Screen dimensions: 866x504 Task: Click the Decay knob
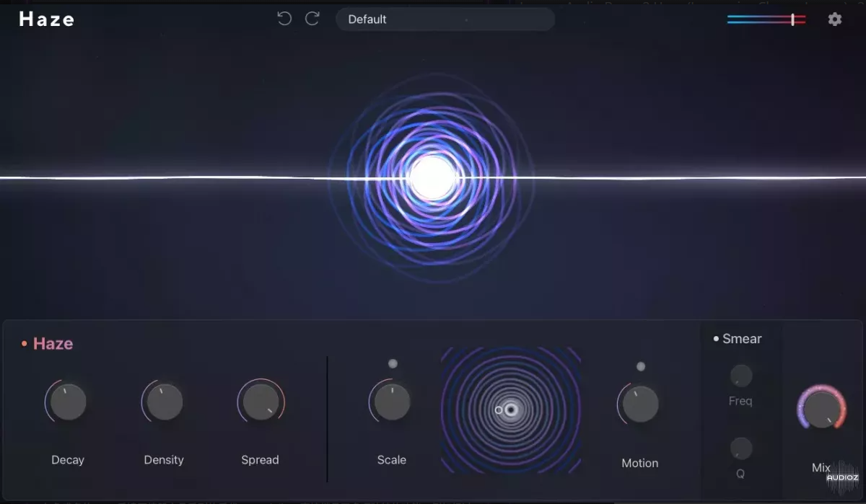click(x=68, y=402)
